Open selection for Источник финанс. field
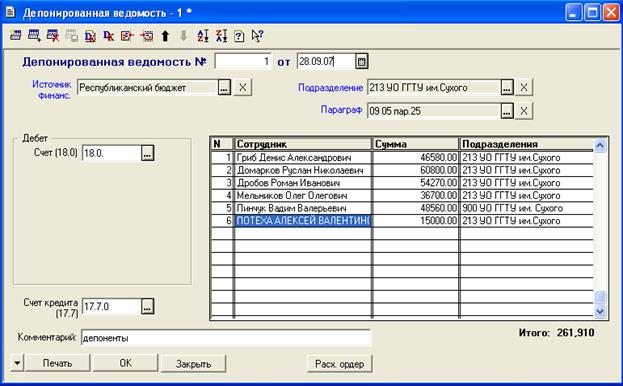The image size is (623, 386). coord(224,88)
